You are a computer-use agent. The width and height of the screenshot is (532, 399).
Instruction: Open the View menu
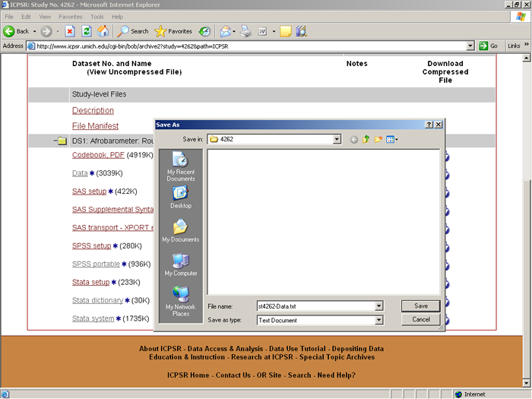pyautogui.click(x=45, y=17)
